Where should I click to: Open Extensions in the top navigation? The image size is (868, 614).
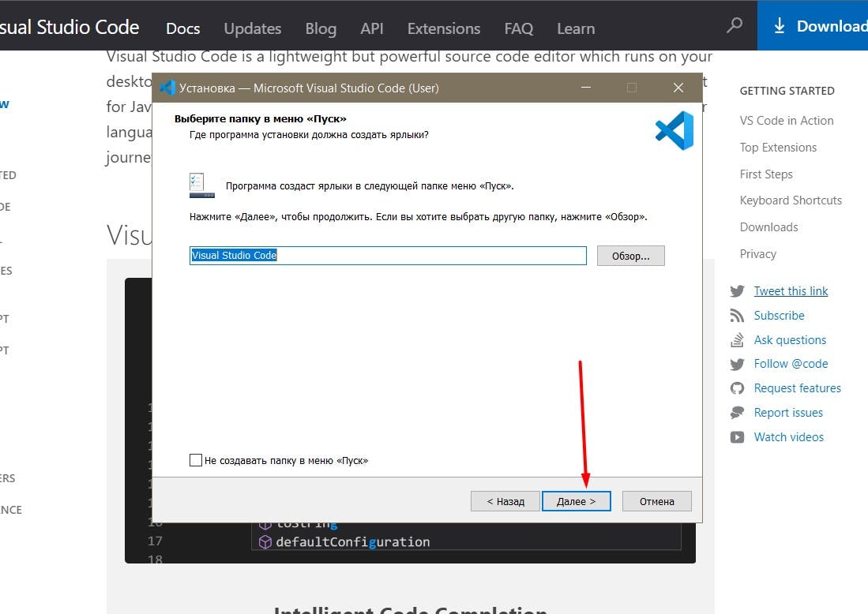coord(443,28)
